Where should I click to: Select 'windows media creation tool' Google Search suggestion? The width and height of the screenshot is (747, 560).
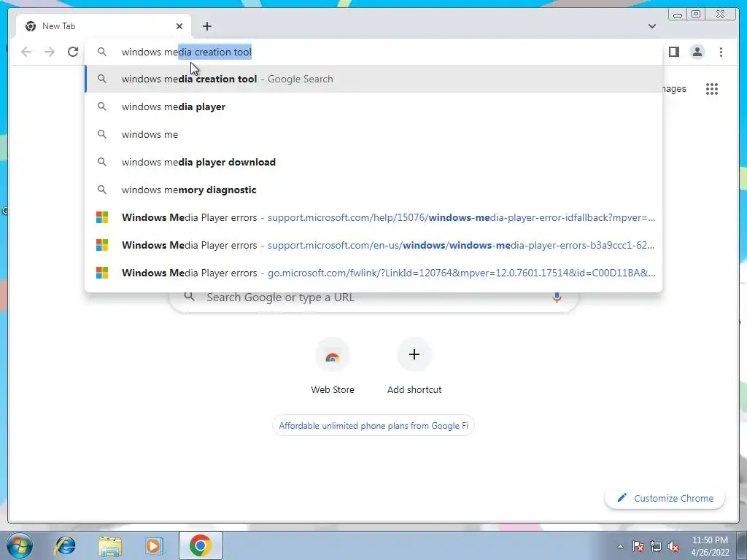coord(373,79)
